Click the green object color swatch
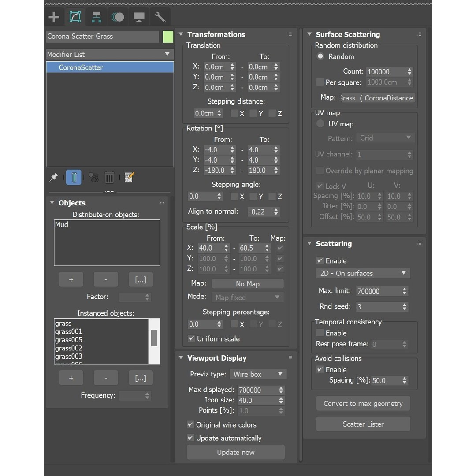The height and width of the screenshot is (476, 476). pos(168,37)
